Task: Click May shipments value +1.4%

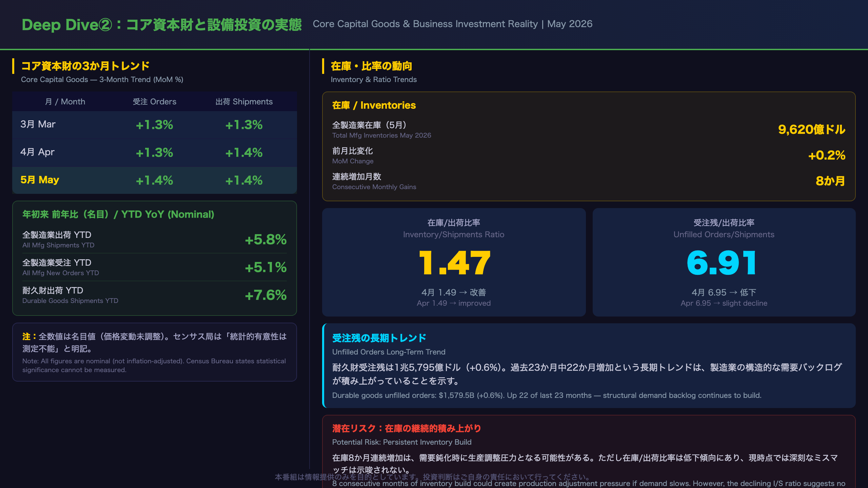Action: tap(244, 180)
